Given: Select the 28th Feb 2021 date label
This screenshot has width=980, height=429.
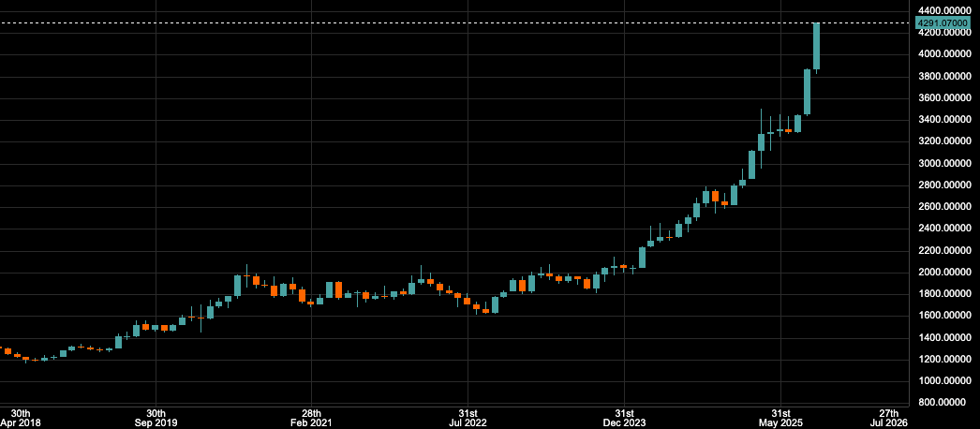Looking at the screenshot, I should click(312, 418).
